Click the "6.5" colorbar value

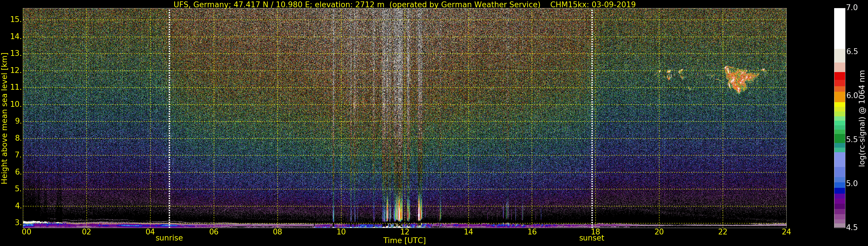pos(852,52)
